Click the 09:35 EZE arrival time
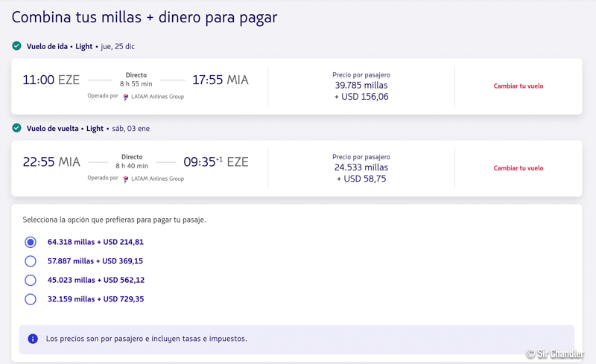596x364 pixels. [x=215, y=162]
